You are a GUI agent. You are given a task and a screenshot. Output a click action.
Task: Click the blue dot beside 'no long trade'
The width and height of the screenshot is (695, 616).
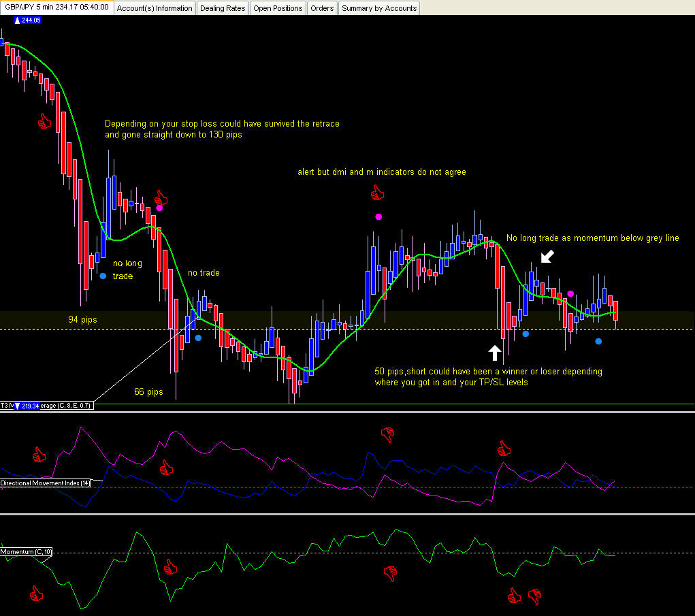(x=103, y=276)
